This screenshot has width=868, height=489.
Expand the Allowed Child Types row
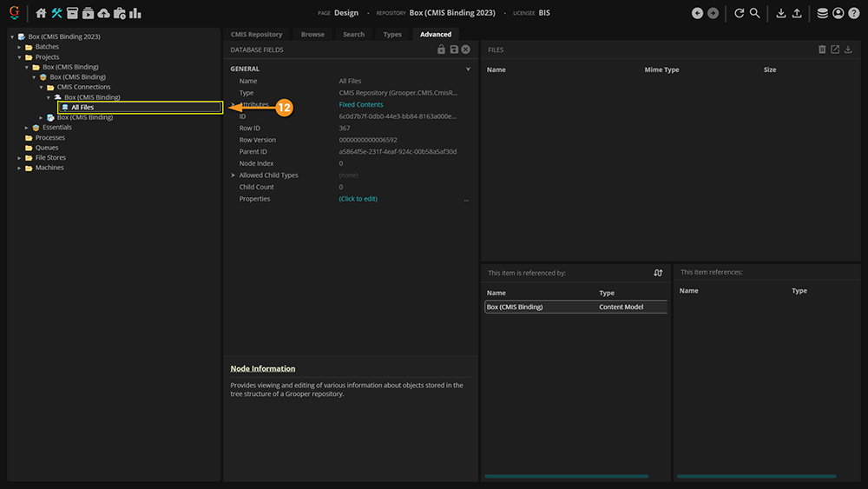click(x=233, y=175)
